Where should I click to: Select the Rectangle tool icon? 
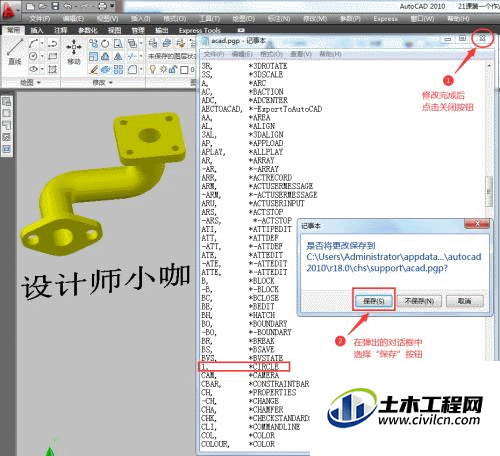pos(53,56)
